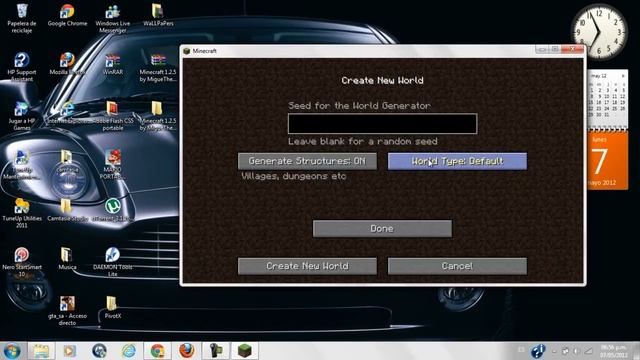
Task: Select the Mozilla Firefox desktop shortcut
Action: point(67,64)
